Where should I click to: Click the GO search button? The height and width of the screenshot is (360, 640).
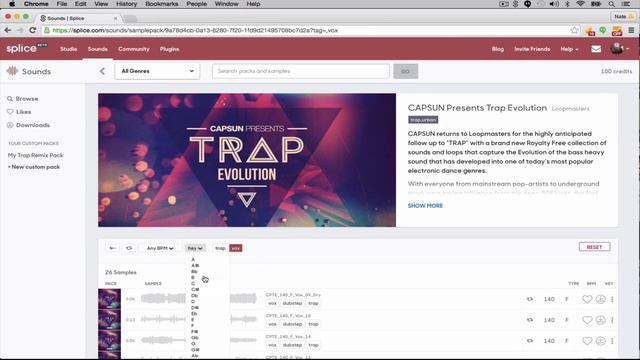(405, 71)
